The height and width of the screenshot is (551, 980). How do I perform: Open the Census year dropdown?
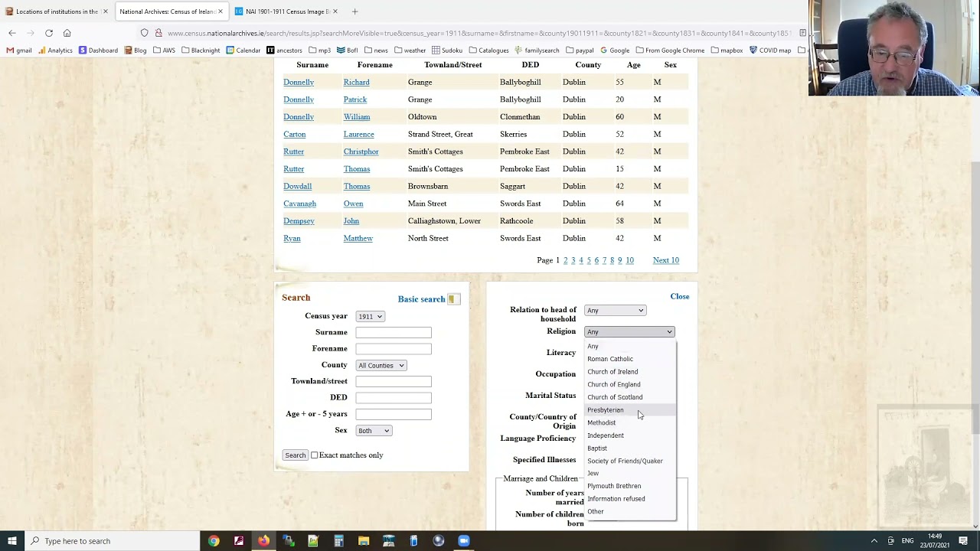point(370,317)
